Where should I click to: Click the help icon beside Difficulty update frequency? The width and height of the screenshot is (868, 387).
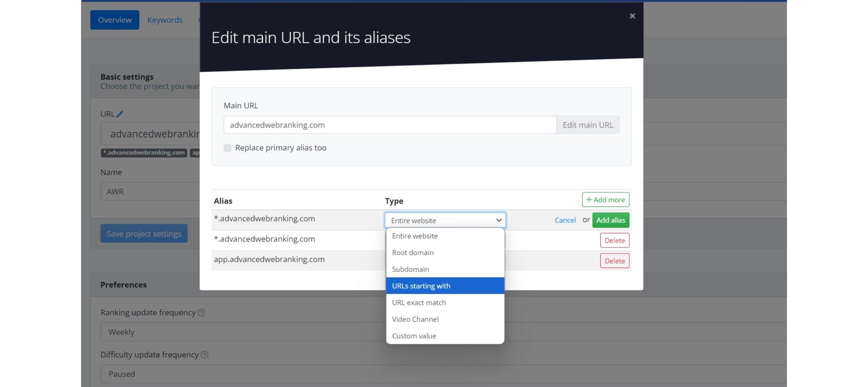(x=204, y=355)
